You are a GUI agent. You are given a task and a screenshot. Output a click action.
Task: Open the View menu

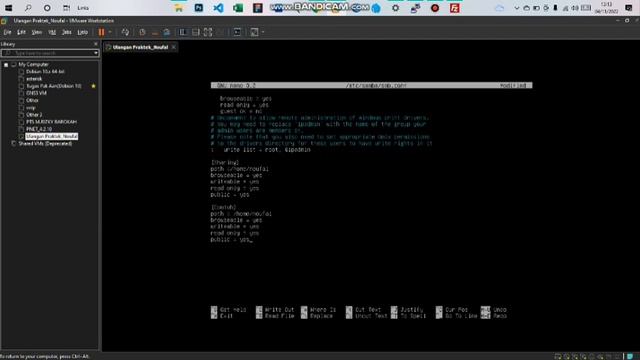pos(37,32)
